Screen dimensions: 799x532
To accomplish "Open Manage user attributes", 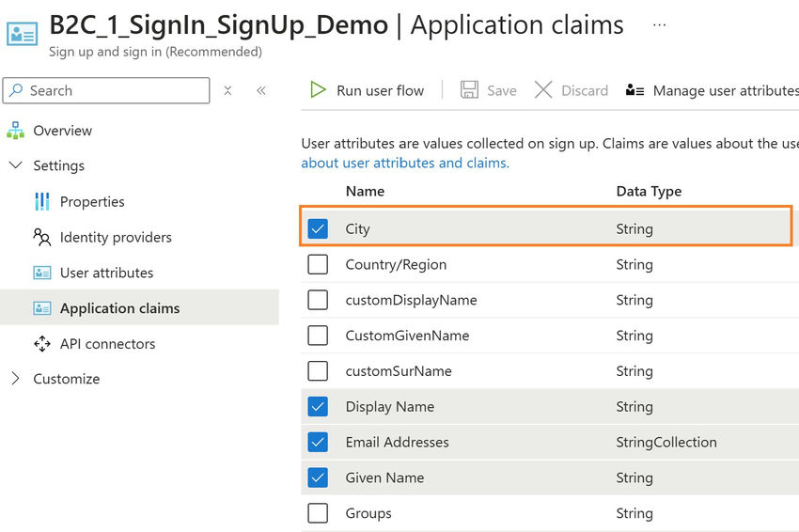I will click(x=713, y=91).
